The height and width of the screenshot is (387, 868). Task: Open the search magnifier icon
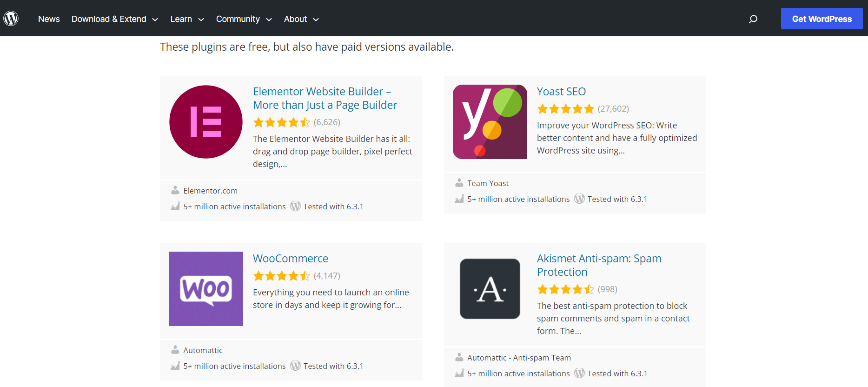[x=753, y=19]
